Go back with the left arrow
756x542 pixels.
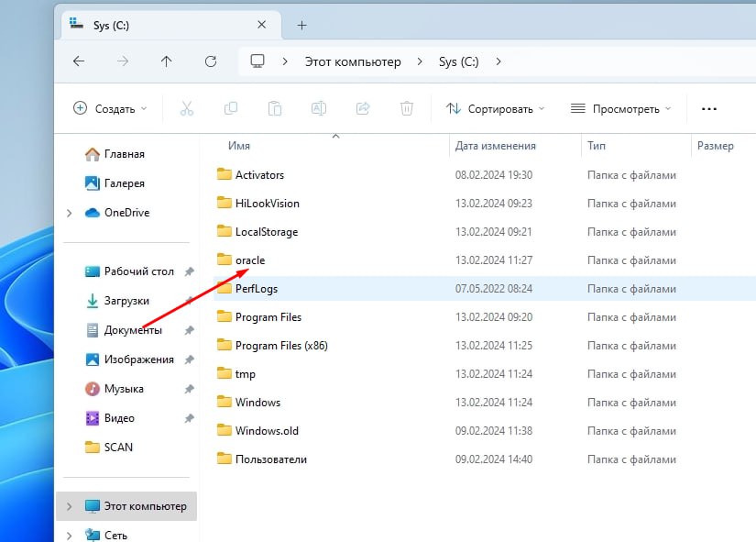point(79,61)
